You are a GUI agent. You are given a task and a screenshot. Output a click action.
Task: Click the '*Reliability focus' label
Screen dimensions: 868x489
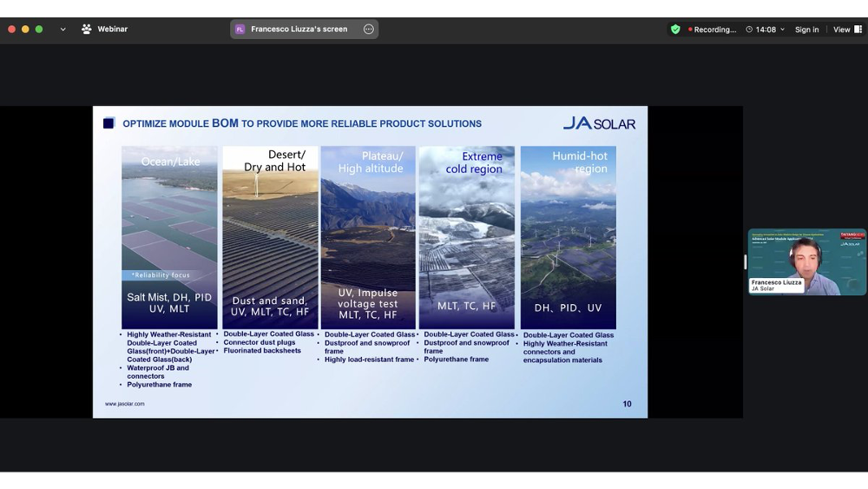point(161,274)
